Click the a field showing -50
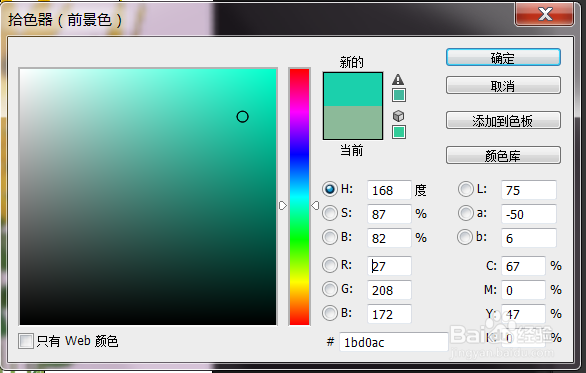The height and width of the screenshot is (373, 586). 528,214
